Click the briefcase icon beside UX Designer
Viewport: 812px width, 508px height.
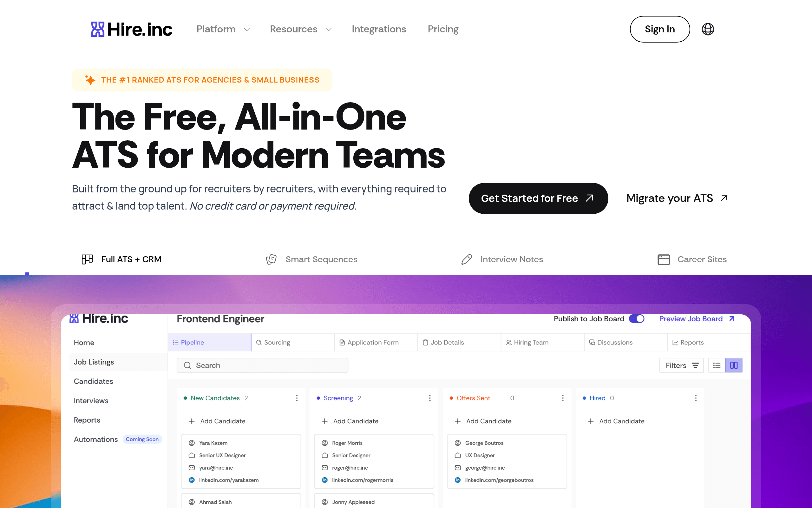click(458, 455)
